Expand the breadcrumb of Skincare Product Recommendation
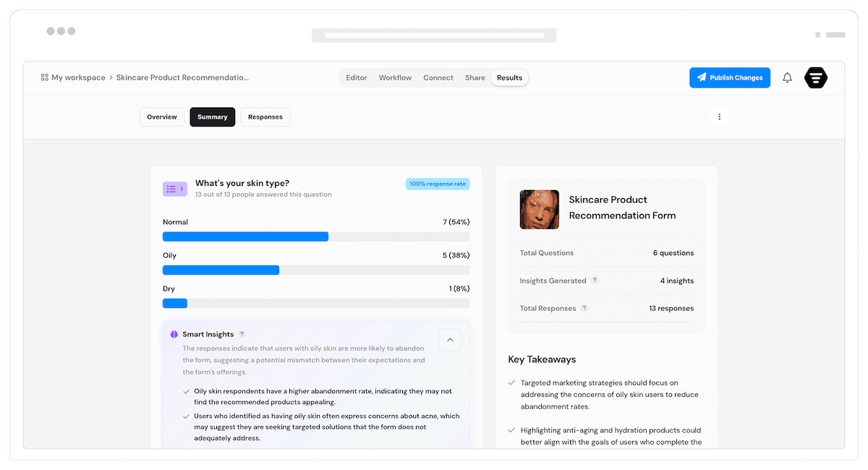Viewport: 868px width, 470px height. coord(182,77)
